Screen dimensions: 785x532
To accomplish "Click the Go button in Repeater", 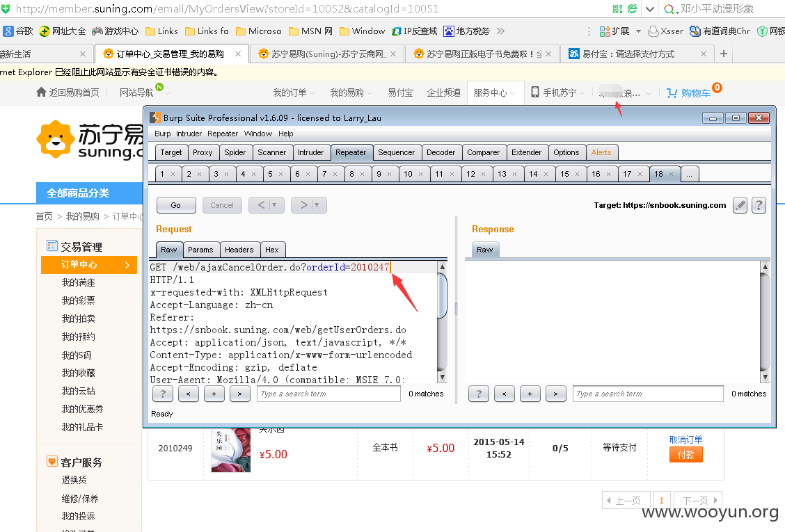I will (x=175, y=205).
